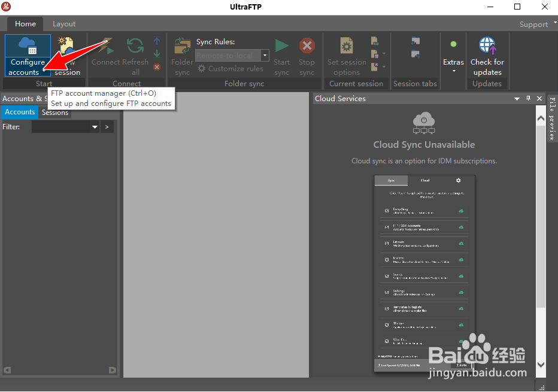Open Cloud Services panel options arrow
The width and height of the screenshot is (558, 392).
(x=517, y=99)
